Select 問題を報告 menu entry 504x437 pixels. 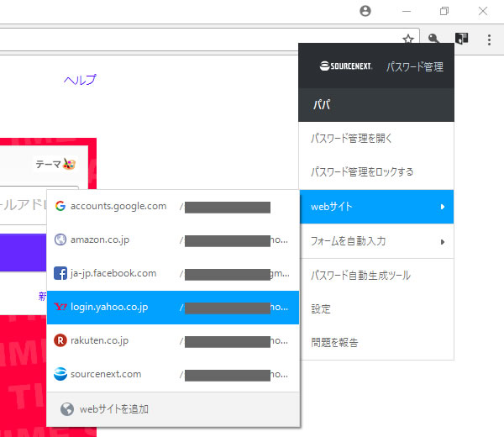click(x=376, y=343)
